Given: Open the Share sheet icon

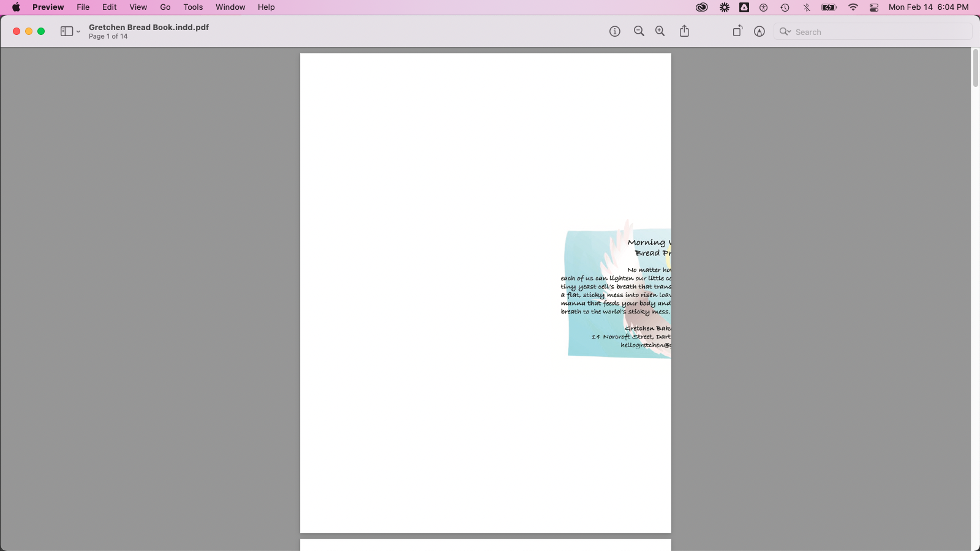Looking at the screenshot, I should 684,31.
